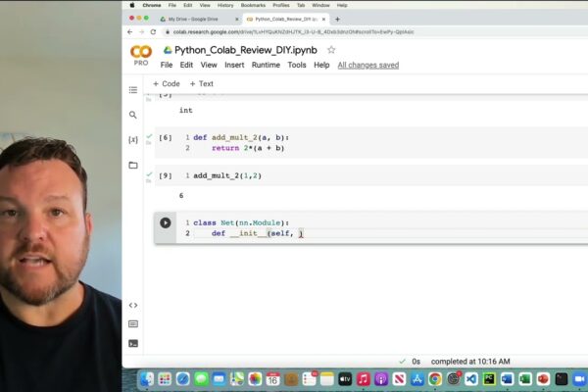Viewport: 588px width, 392px height.
Task: Click the 'class Net(nn.Module):' code line
Action: click(x=241, y=222)
